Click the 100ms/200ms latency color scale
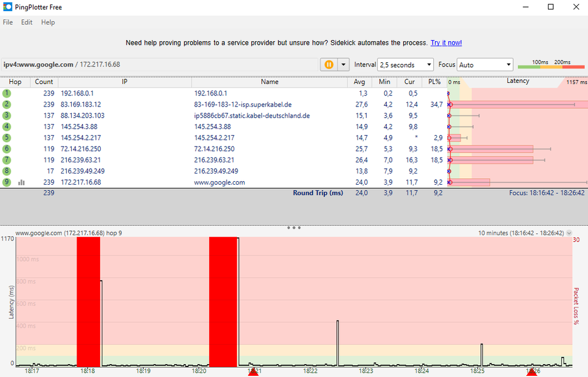The image size is (588, 377). 552,66
